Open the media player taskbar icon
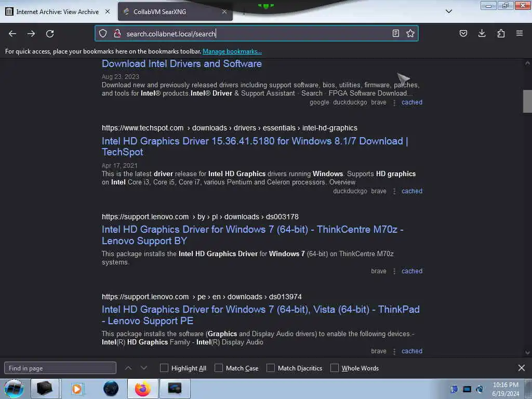The height and width of the screenshot is (399, 532). pos(77,389)
